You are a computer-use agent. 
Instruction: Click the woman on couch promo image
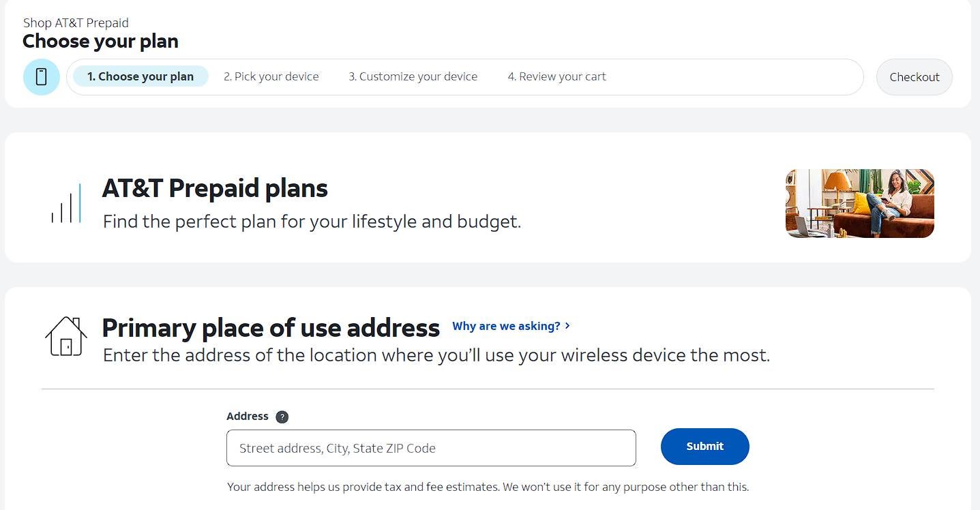[859, 203]
